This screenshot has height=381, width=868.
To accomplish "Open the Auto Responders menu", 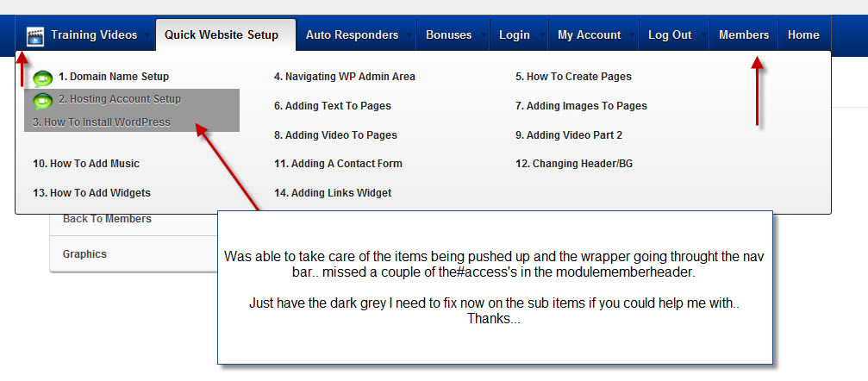I will tap(352, 35).
